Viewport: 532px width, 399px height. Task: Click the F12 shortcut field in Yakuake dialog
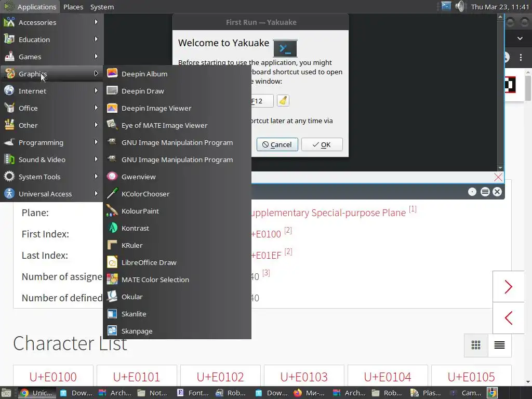(262, 101)
